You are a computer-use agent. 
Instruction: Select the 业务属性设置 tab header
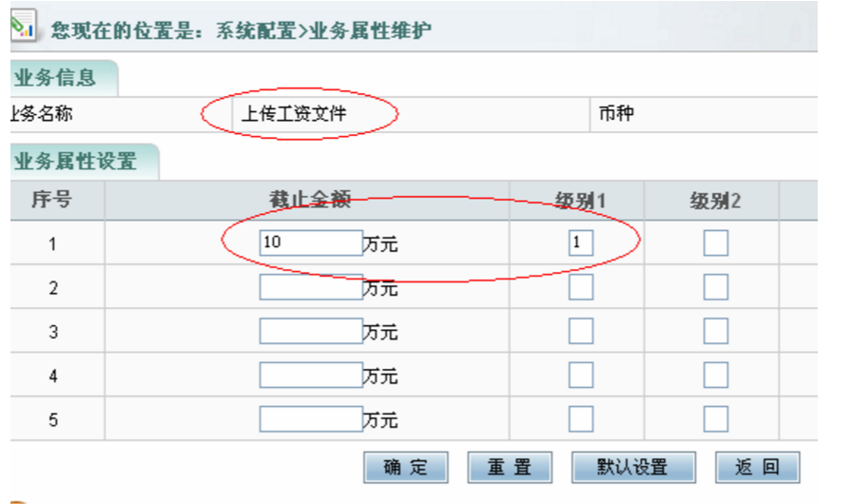[78, 161]
